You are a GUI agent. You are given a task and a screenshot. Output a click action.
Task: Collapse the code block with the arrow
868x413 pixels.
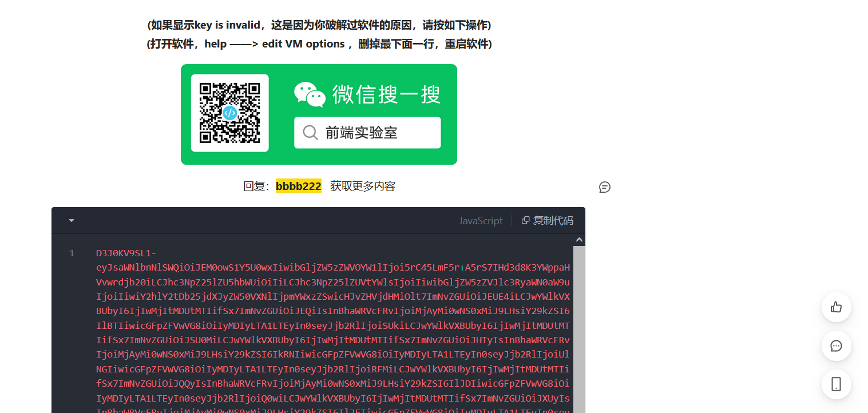(72, 220)
